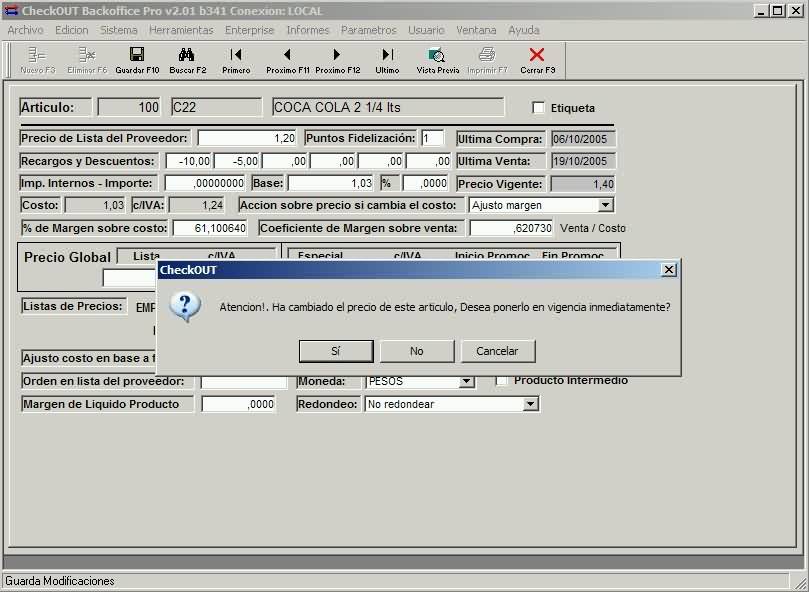Click the Listas de Precios label
Viewport: 809px width, 592px height.
click(73, 306)
